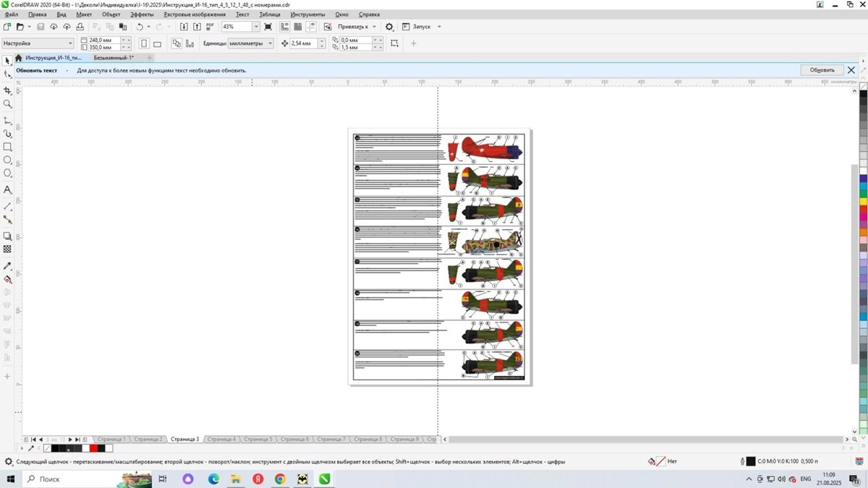Image resolution: width=868 pixels, height=488 pixels.
Task: Click the ENG language indicator in tray
Action: click(805, 479)
